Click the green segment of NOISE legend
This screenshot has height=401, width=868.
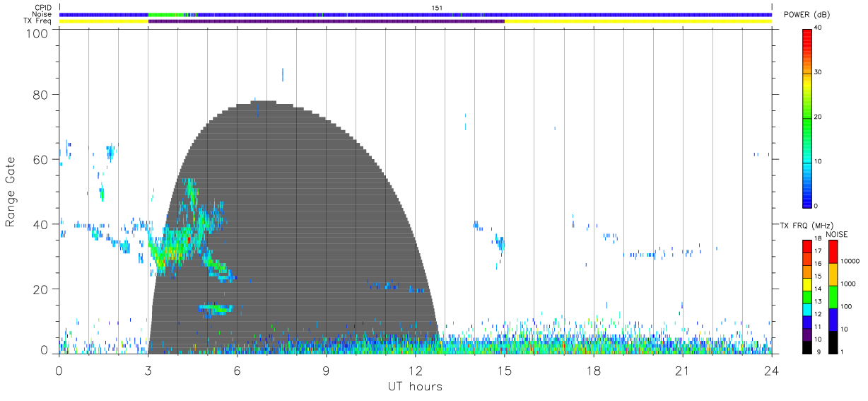[833, 297]
